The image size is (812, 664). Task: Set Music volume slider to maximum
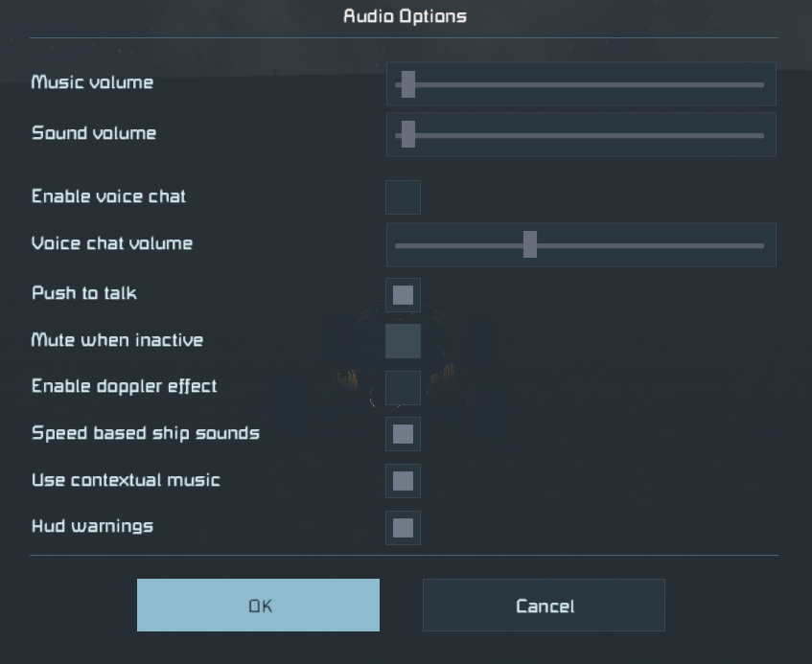click(763, 84)
